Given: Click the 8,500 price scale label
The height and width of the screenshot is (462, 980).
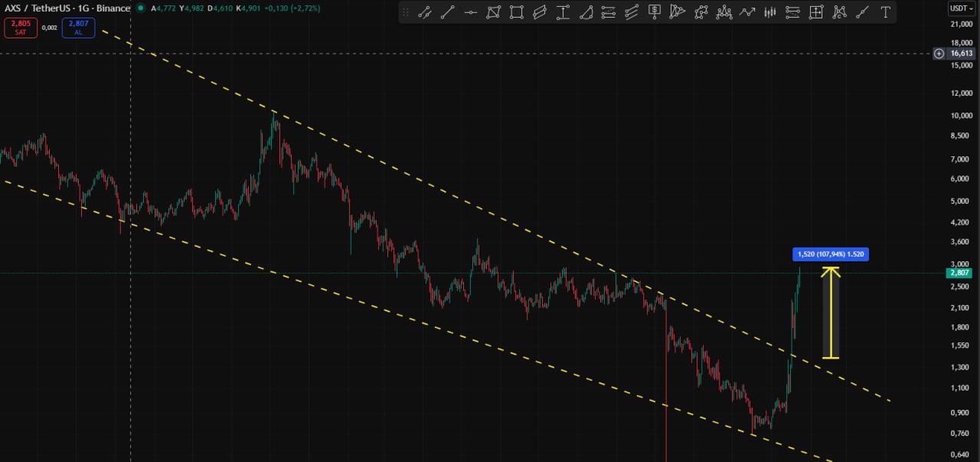Looking at the screenshot, I should click(x=961, y=136).
